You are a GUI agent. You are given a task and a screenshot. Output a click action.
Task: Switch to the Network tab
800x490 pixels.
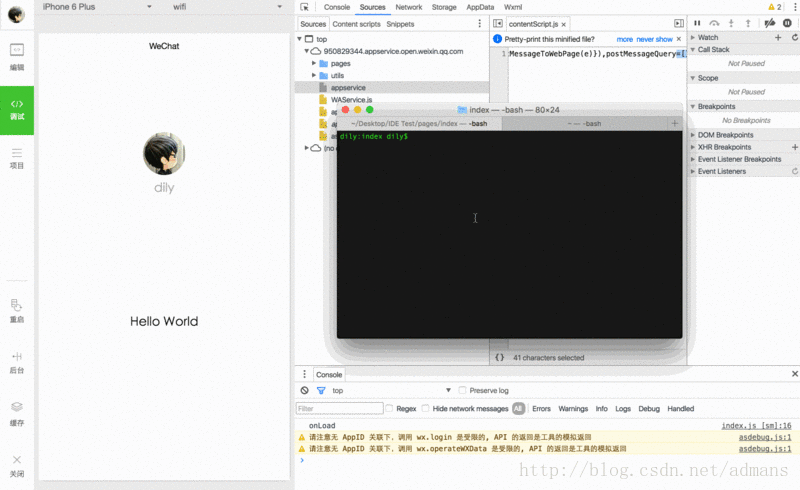tap(409, 7)
